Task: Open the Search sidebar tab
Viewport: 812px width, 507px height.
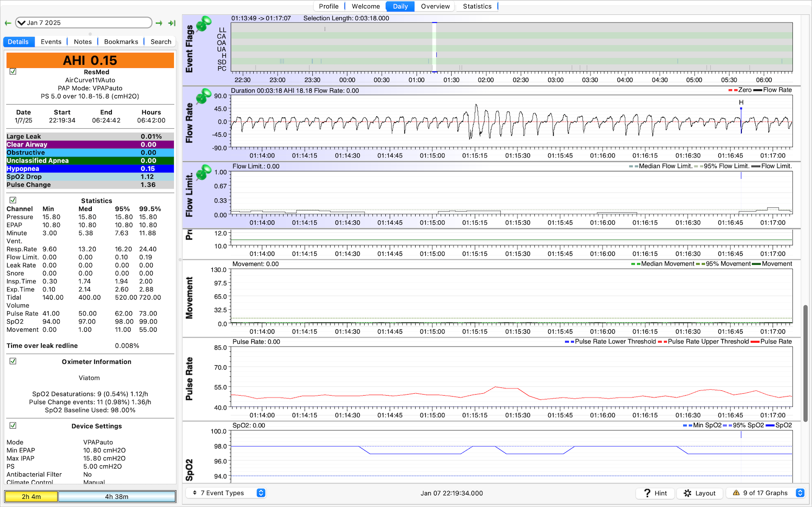Action: pyautogui.click(x=161, y=42)
